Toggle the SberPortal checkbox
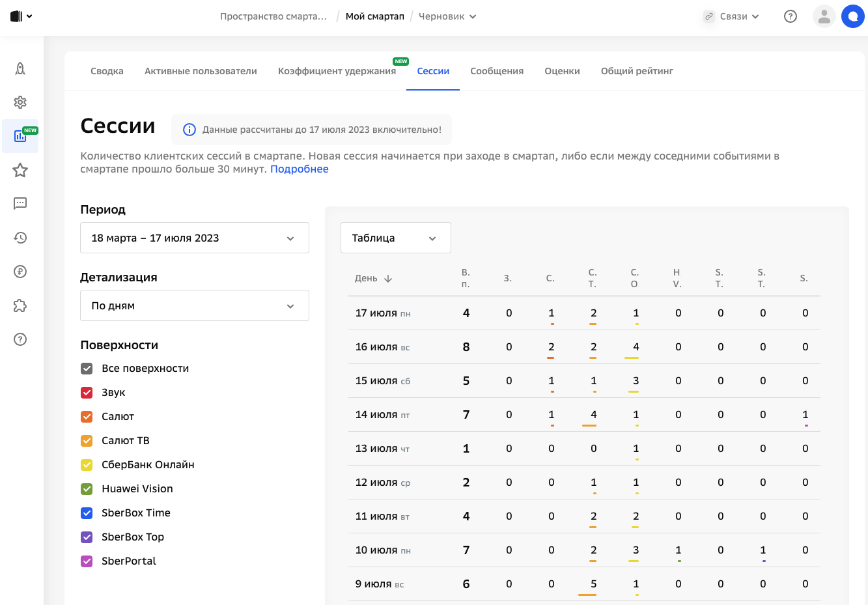Viewport: 868px width, 605px height. coord(87,561)
